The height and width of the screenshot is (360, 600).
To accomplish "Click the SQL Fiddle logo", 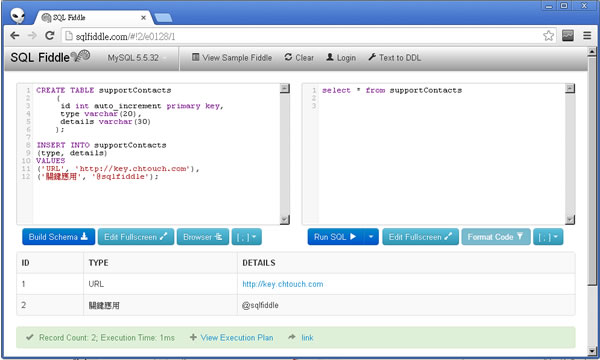I will (50, 57).
